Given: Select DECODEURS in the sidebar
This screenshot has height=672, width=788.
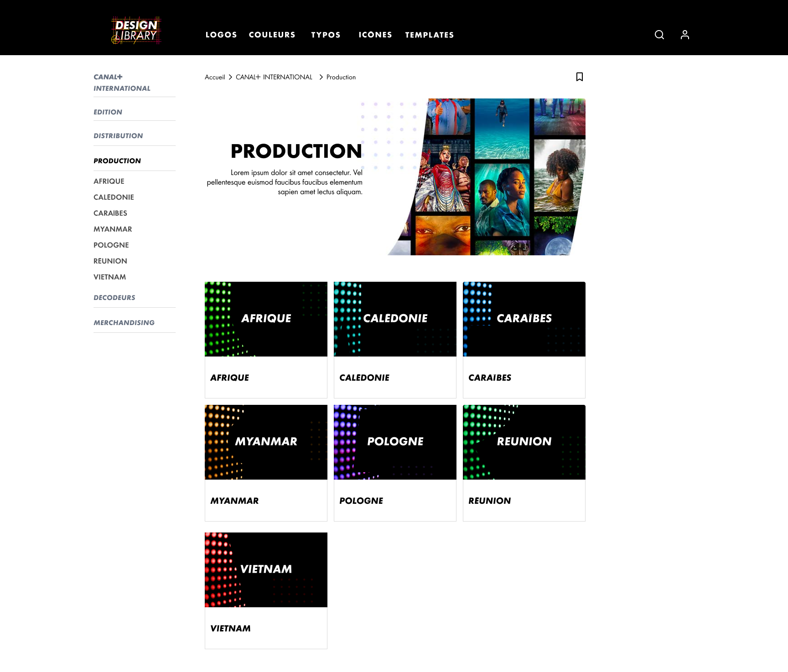Looking at the screenshot, I should [x=114, y=298].
